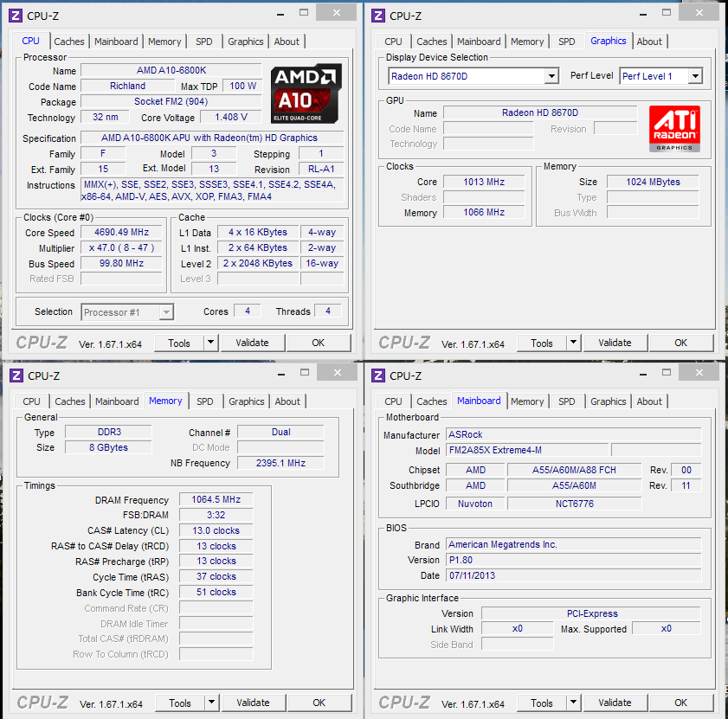Open Mainboard tab in Graphics window

point(479,42)
